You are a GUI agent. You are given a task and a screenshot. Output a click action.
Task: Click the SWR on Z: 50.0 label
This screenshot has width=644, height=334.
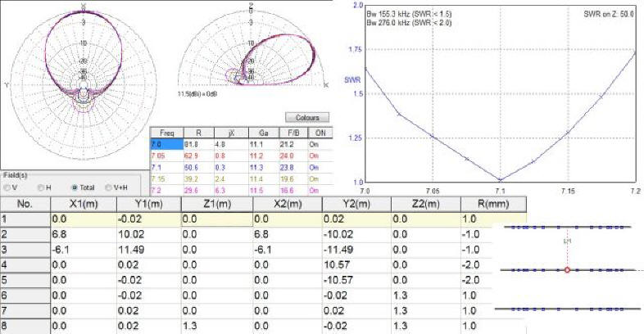click(608, 14)
